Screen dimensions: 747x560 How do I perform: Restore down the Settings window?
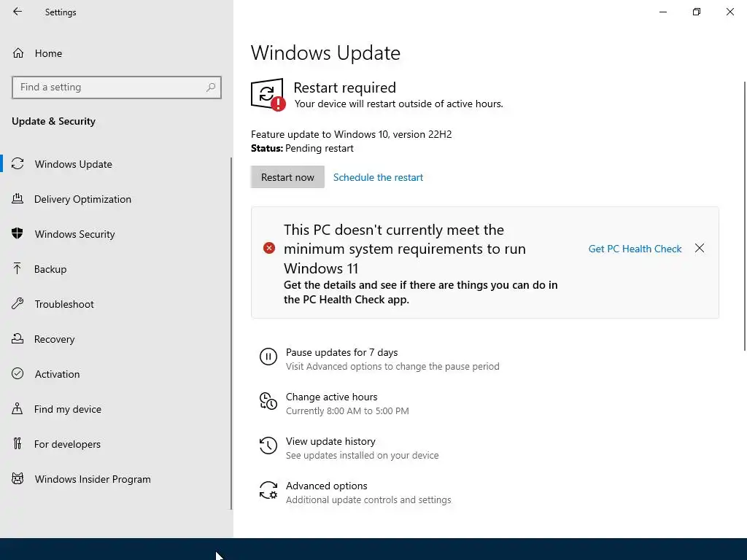coord(697,12)
